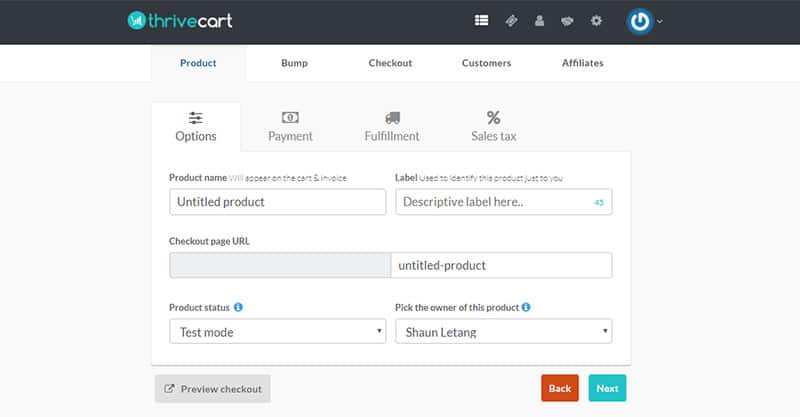This screenshot has height=417, width=800.
Task: Switch to the Affiliates tab
Action: 583,63
